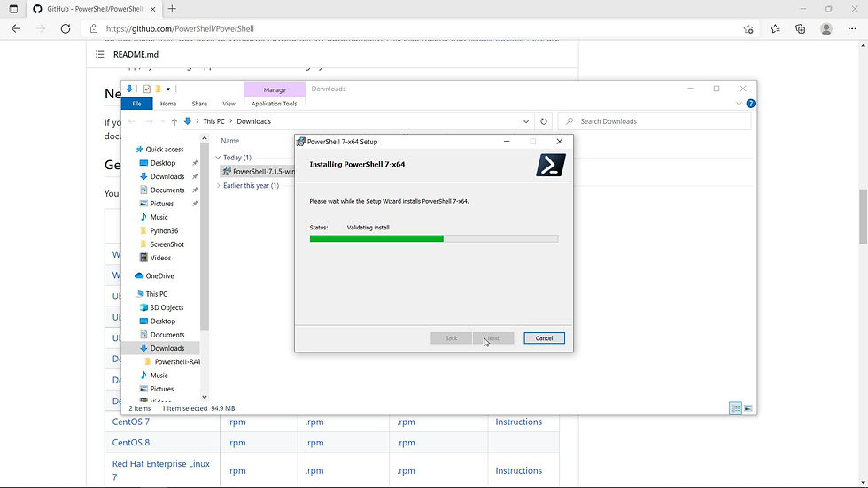
Task: Open the Application Tools ribbon tab
Action: click(274, 104)
